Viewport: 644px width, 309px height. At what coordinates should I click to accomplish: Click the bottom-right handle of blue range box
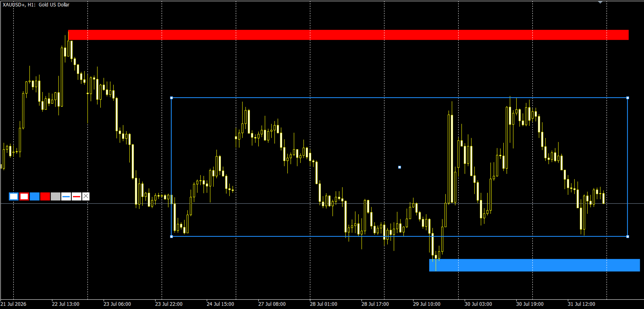627,236
